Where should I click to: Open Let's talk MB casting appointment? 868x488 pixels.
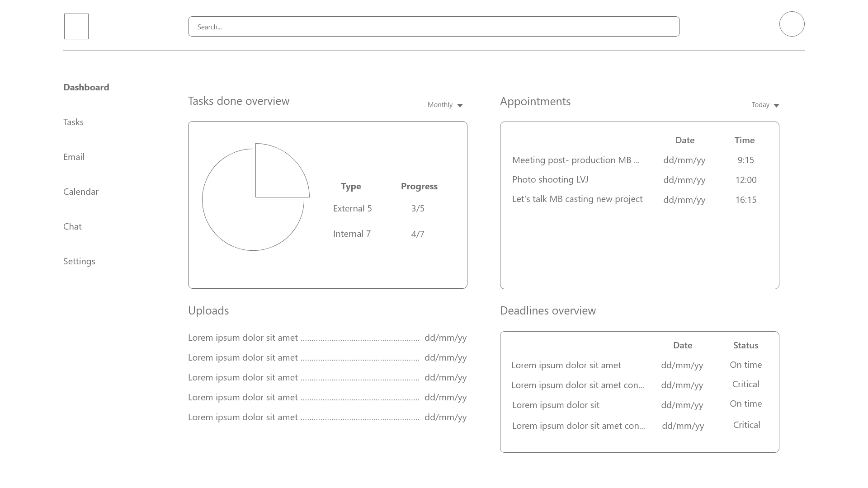coord(577,199)
